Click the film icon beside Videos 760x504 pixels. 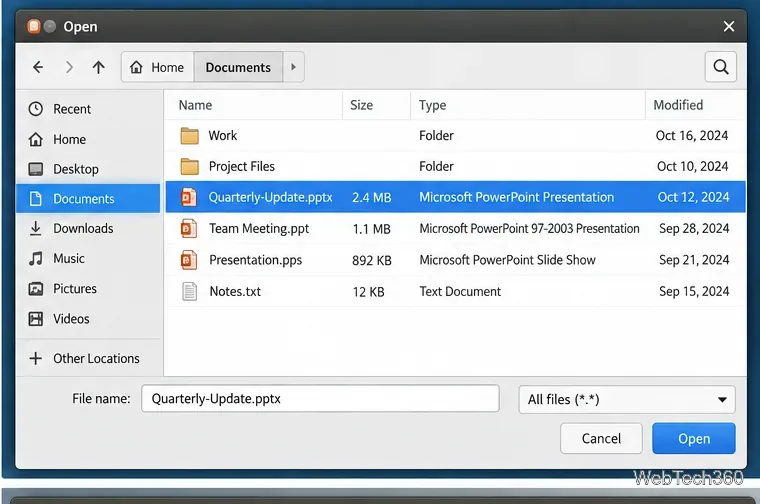click(36, 318)
